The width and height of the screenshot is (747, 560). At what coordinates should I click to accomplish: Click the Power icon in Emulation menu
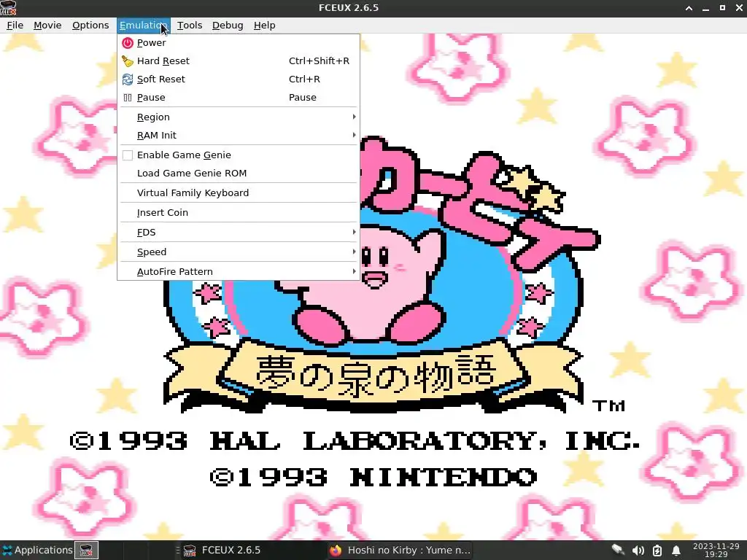127,43
